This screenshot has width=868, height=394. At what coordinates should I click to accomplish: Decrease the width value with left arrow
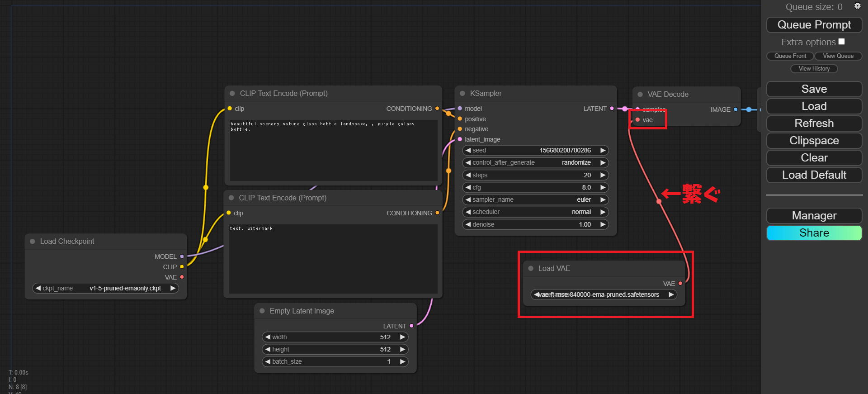pos(268,337)
